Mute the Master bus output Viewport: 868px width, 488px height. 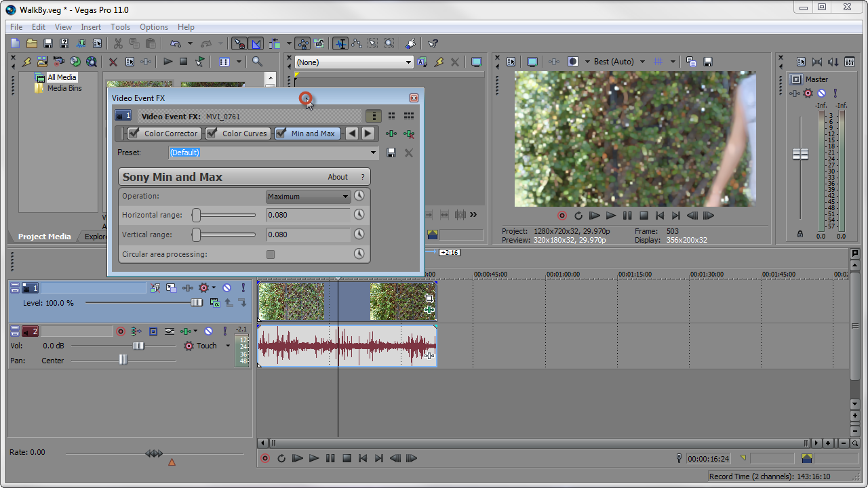click(x=821, y=94)
